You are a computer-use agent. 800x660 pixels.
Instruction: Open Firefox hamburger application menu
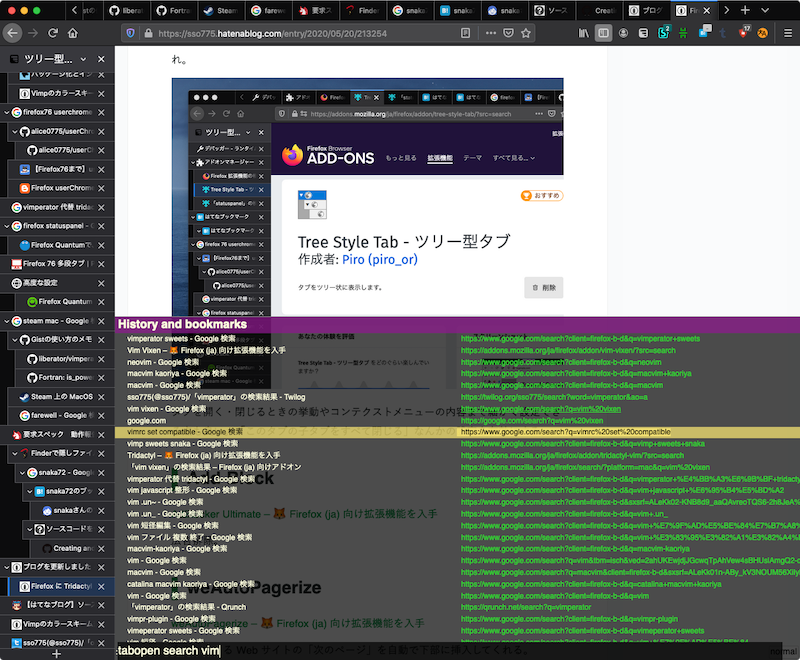(788, 33)
